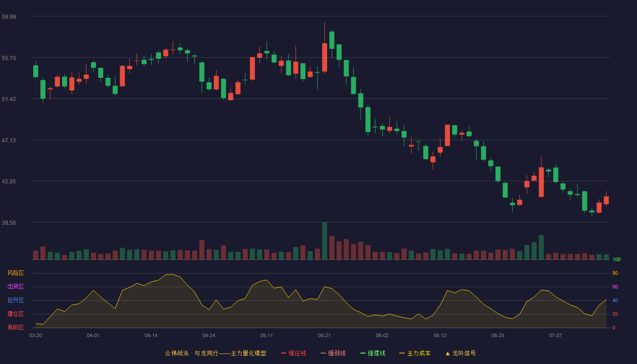
Task: Click the 06-02 date label
Action: [382, 335]
